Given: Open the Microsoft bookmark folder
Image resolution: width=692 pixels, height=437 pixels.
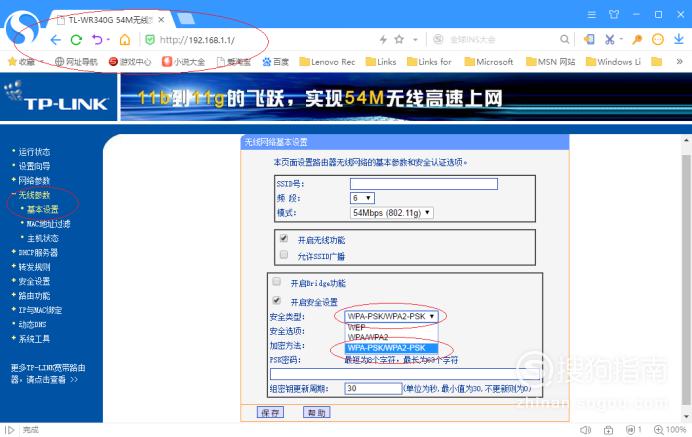Looking at the screenshot, I should tap(489, 62).
